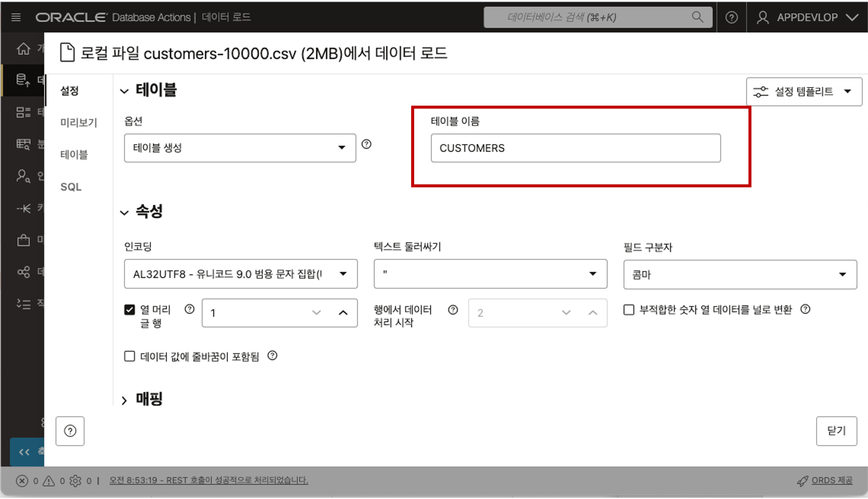Click the APPDEVLOP user avatar icon
Screen dimensions: 868x499
[x=762, y=17]
